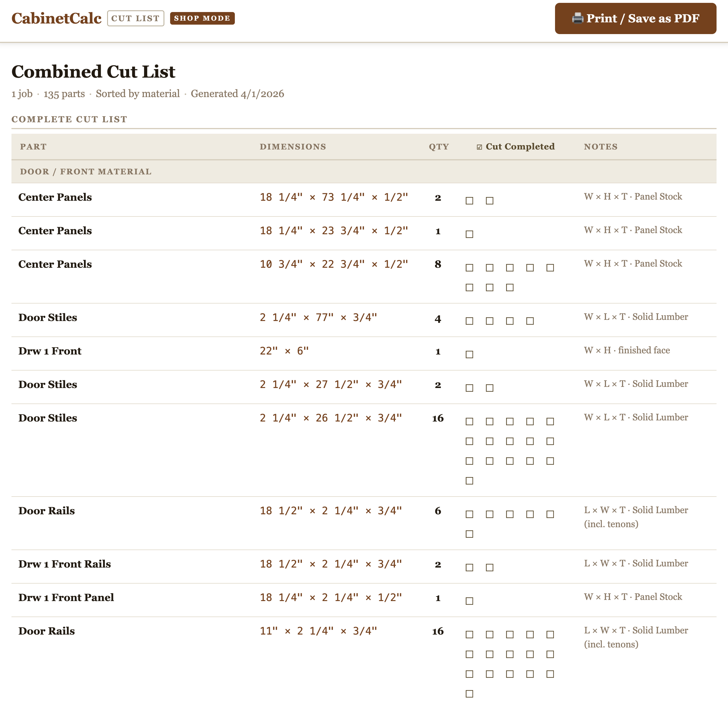Check the first Drw 1 Front Rails checkbox
Viewport: 728px width, 705px height.
click(469, 567)
